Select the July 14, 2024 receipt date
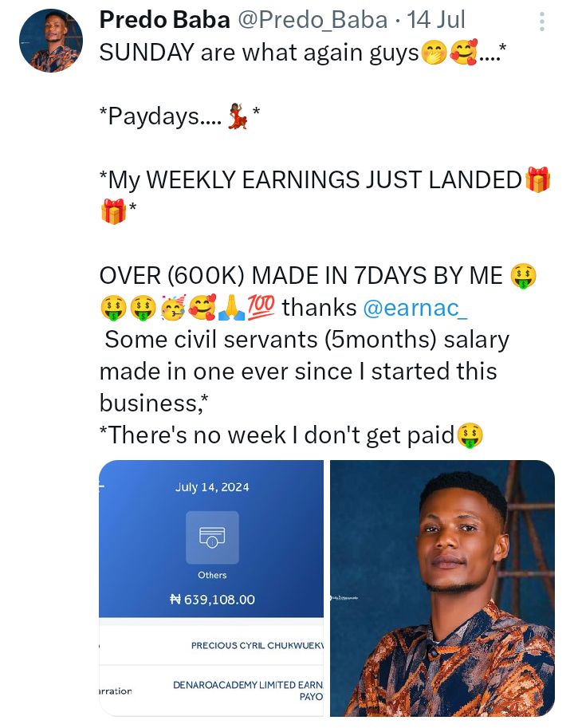Image resolution: width=574 pixels, height=728 pixels. coord(212,487)
